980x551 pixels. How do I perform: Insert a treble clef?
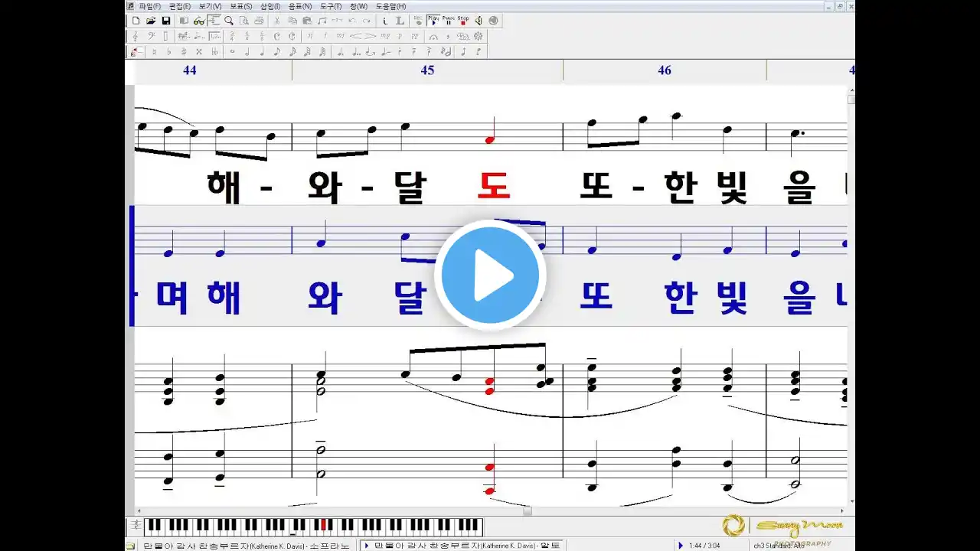[136, 36]
